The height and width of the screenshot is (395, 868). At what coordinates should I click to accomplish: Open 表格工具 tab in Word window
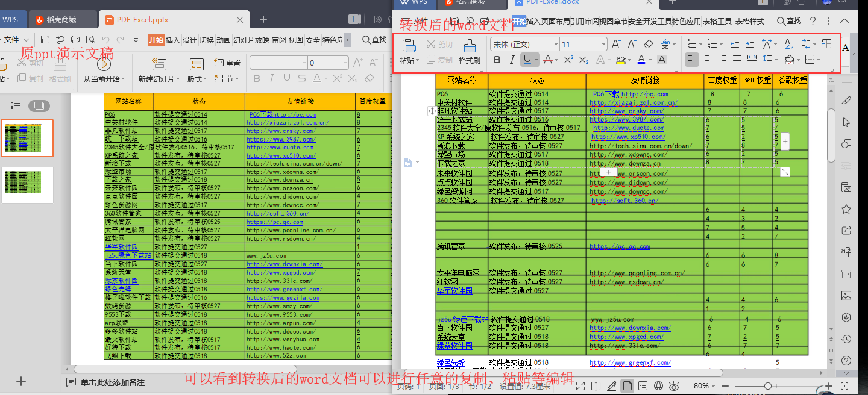tap(717, 21)
